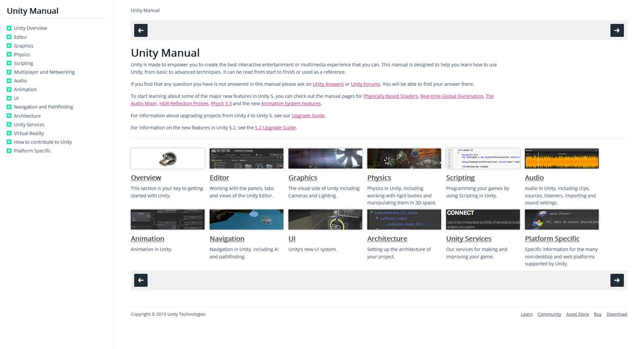The width and height of the screenshot is (644, 349).
Task: Open Physically Based Shaders link
Action: (x=391, y=96)
